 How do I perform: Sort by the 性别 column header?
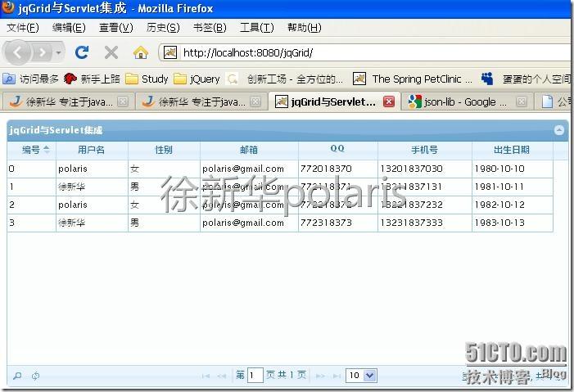pos(164,150)
